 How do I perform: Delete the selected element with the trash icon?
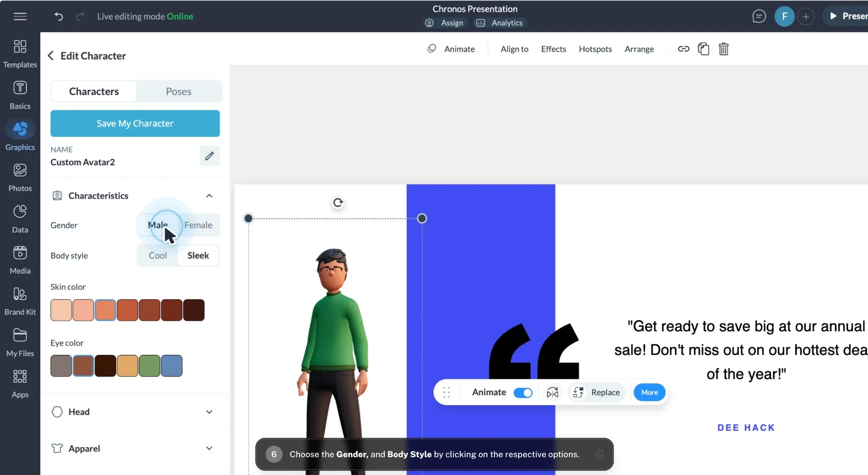(723, 49)
